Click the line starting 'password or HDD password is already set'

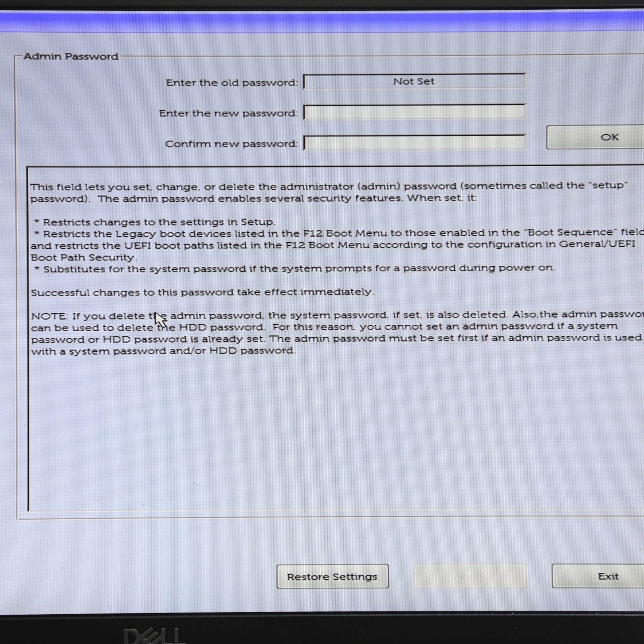coord(336,339)
